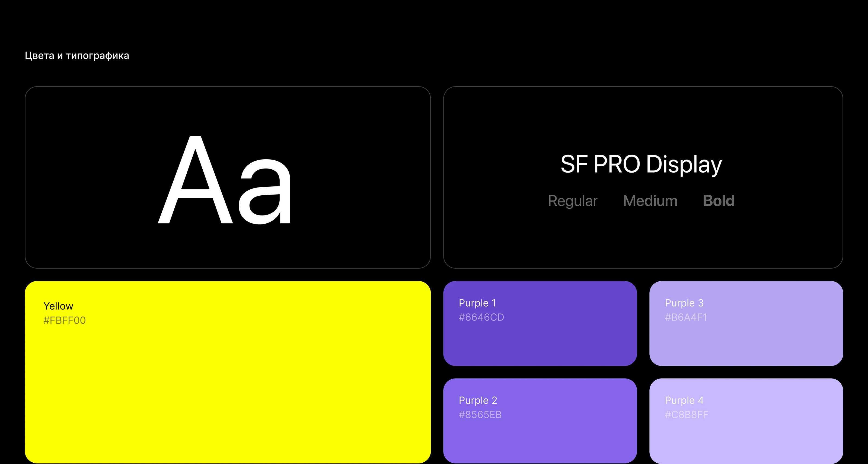
Task: Click the Purple 3 name label
Action: 684,303
